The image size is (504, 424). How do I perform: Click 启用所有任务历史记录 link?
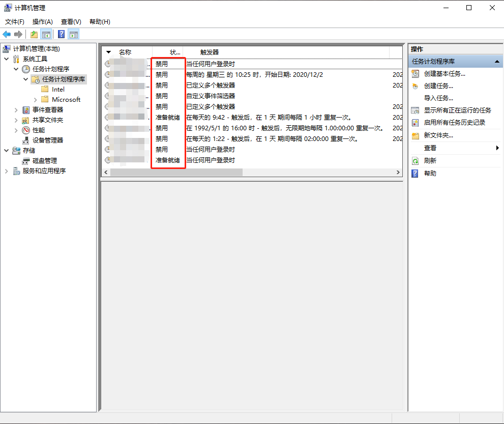point(455,123)
